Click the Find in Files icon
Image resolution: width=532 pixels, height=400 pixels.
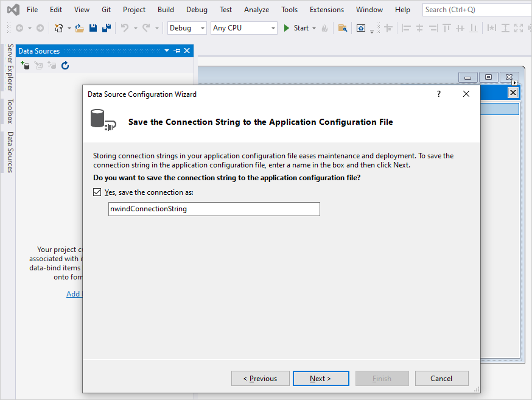[343, 28]
